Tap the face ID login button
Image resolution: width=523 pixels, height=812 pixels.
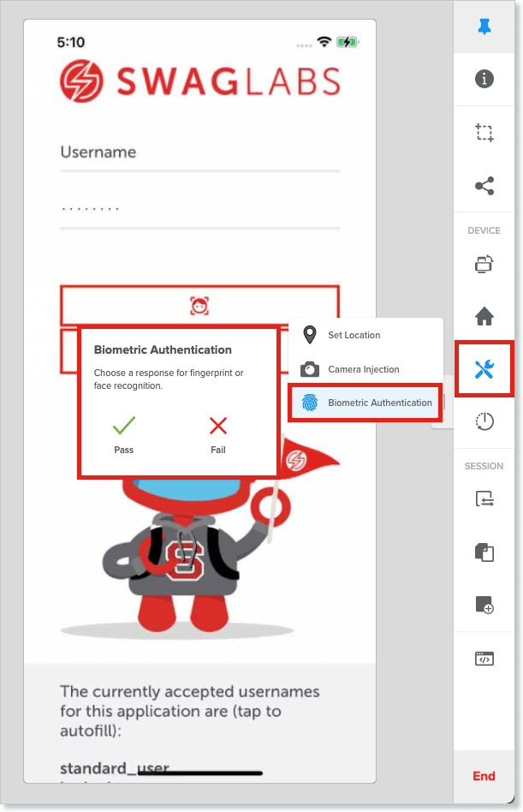coord(199,306)
